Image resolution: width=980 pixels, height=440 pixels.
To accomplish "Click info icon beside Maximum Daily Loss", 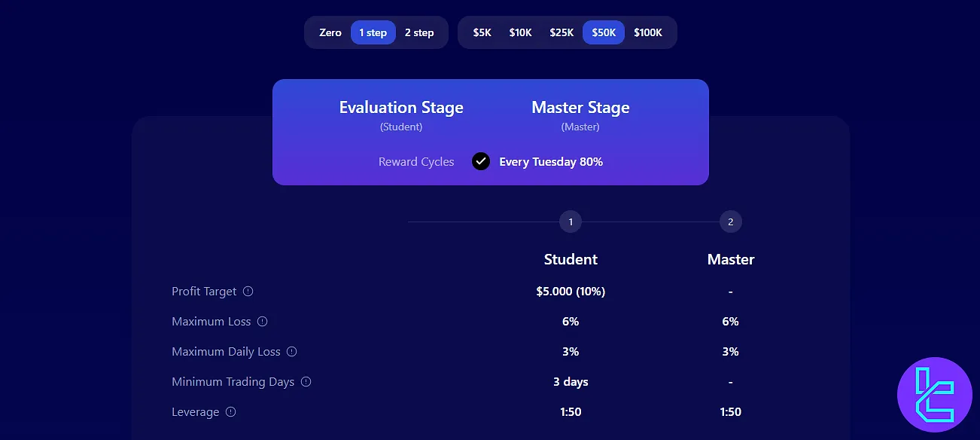I will (292, 352).
